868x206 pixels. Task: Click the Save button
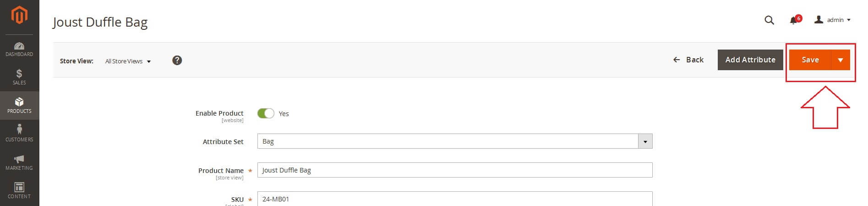[x=810, y=60]
